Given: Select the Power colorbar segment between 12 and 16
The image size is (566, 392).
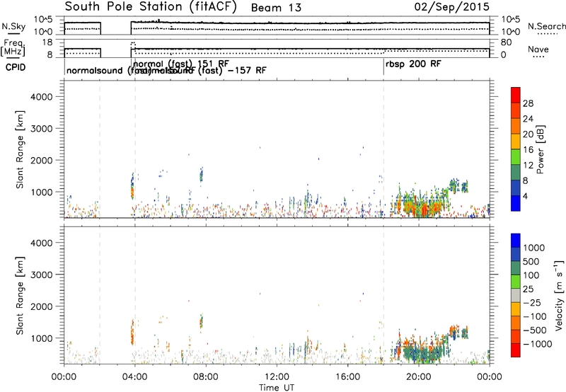Looking at the screenshot, I should coord(516,157).
